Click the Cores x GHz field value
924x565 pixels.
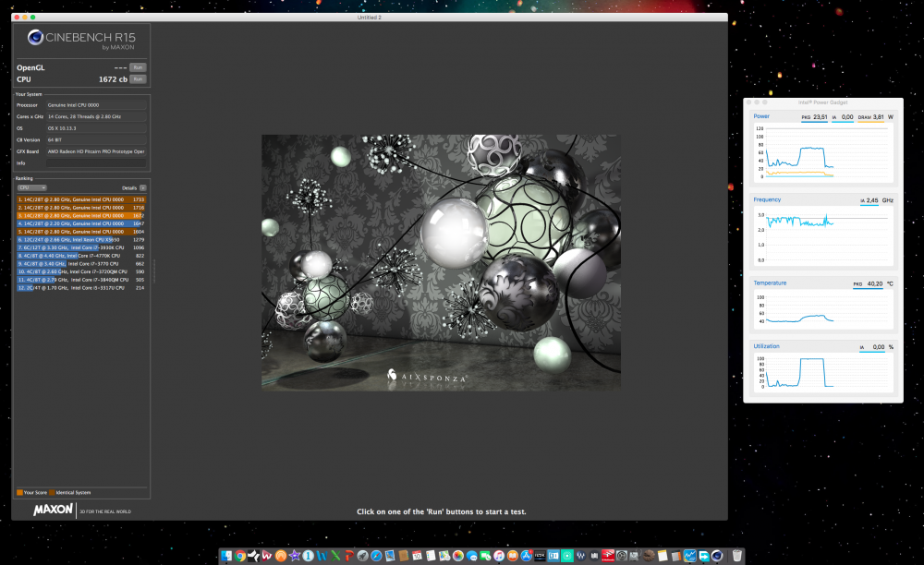pyautogui.click(x=96, y=116)
